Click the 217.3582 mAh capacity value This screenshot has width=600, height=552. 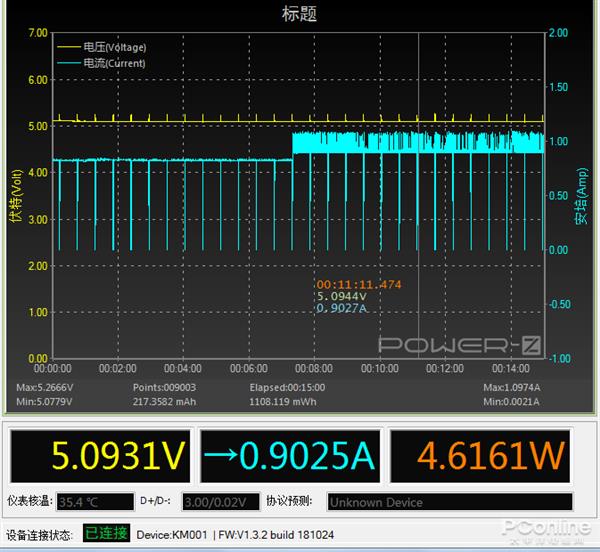164,402
